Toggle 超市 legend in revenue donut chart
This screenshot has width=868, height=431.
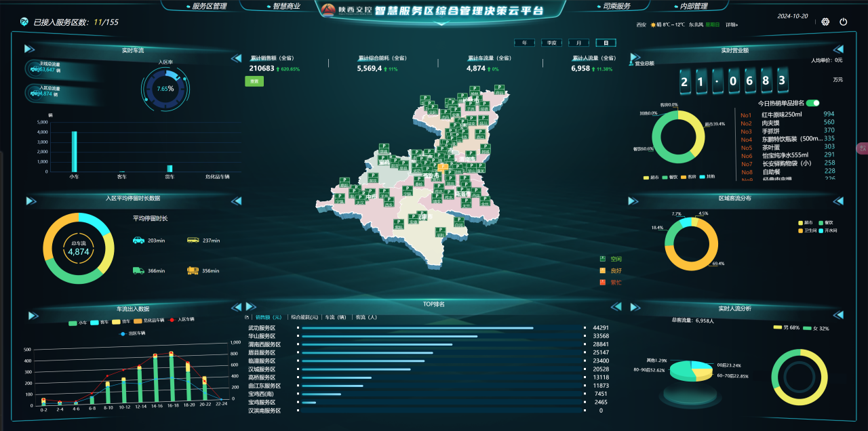(x=650, y=178)
